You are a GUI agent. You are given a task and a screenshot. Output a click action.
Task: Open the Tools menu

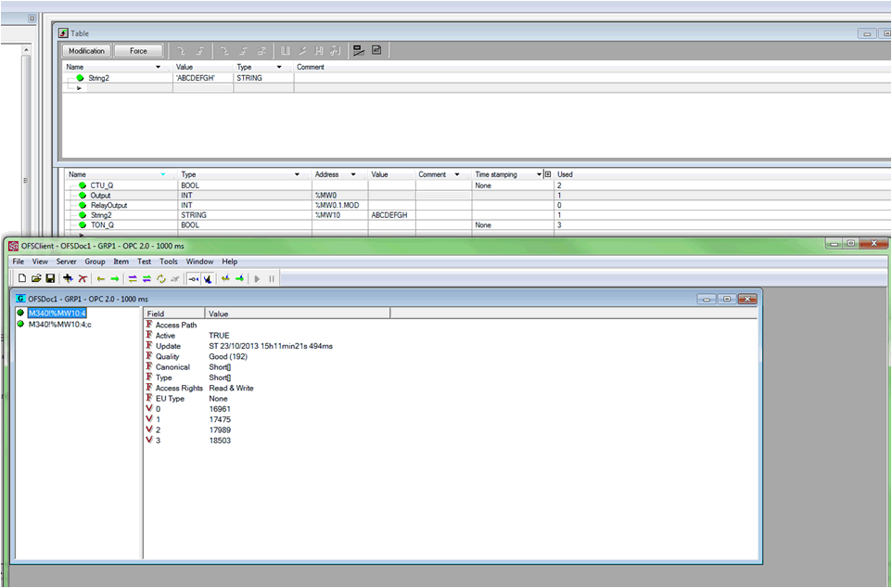[169, 262]
